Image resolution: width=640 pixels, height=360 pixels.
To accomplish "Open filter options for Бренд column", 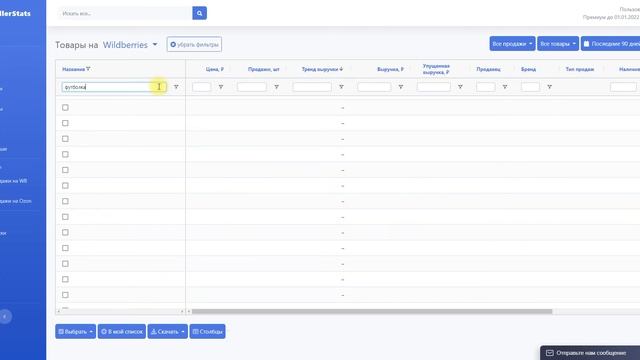I will click(x=549, y=87).
